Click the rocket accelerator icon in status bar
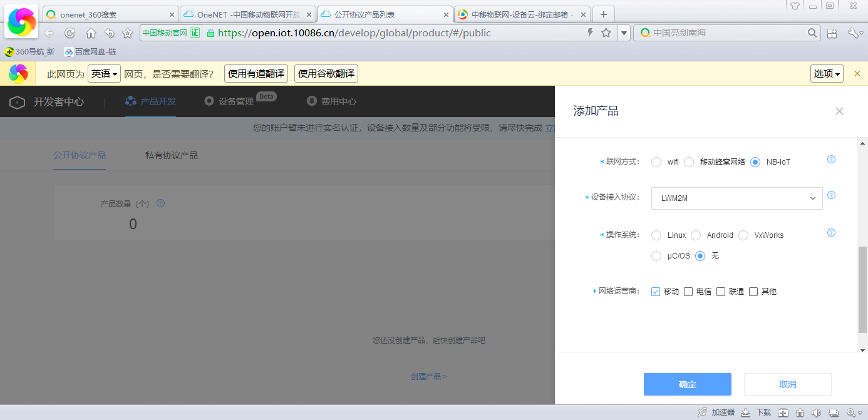 point(703,412)
